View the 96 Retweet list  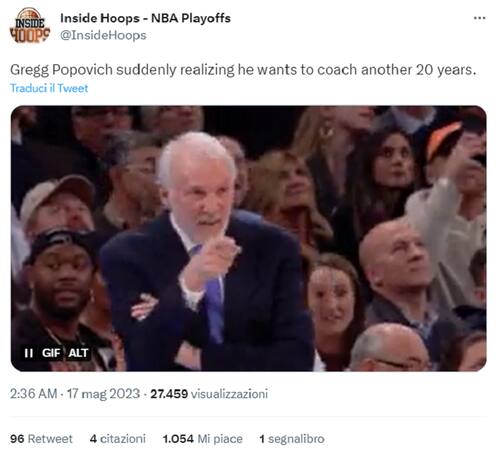tap(41, 439)
